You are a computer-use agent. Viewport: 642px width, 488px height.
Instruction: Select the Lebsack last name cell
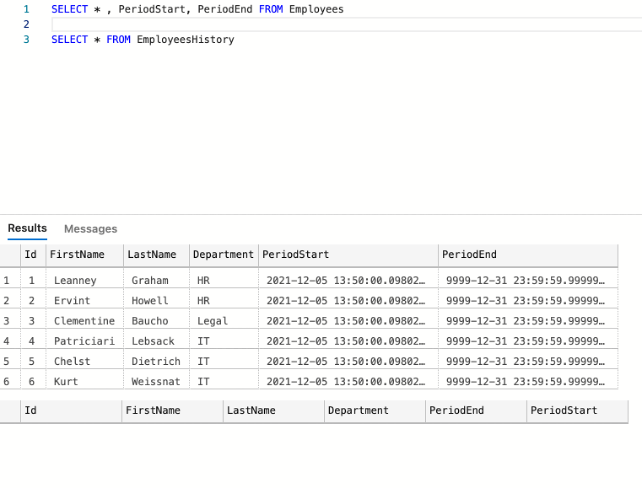[156, 341]
